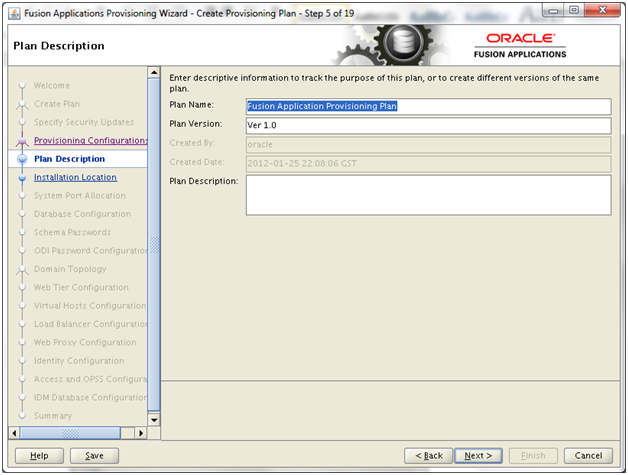Click the sidebar vertical scrollbar thumb
This screenshot has height=475, width=628.
pyautogui.click(x=154, y=244)
